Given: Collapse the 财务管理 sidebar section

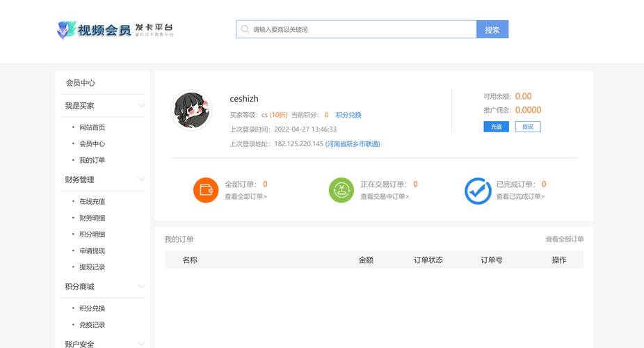Looking at the screenshot, I should 141,180.
